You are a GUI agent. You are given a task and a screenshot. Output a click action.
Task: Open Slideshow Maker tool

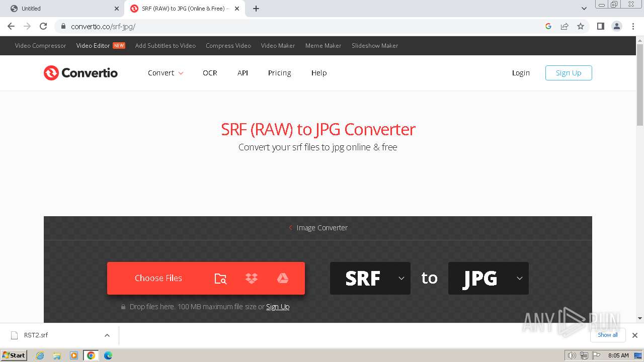pyautogui.click(x=375, y=46)
